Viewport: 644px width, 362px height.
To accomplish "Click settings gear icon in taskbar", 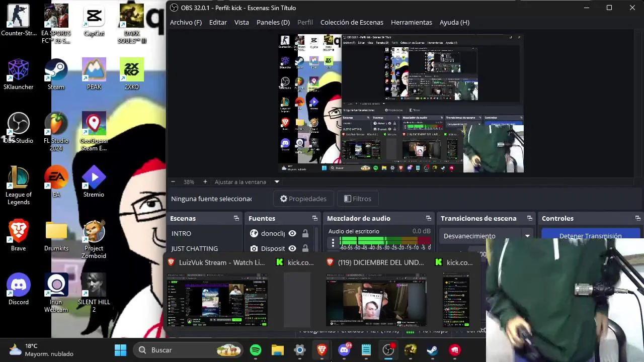I will 300,350.
